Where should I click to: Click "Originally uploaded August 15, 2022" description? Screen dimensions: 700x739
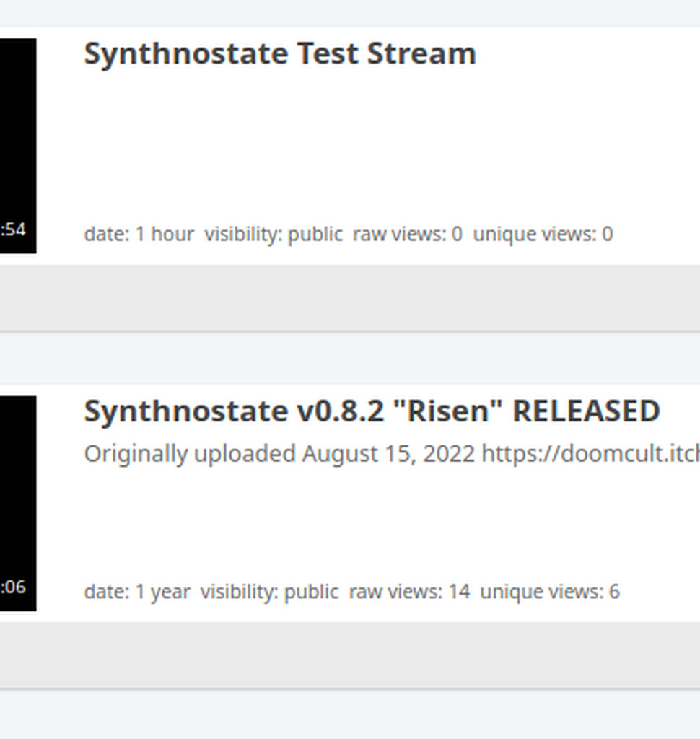[279, 454]
